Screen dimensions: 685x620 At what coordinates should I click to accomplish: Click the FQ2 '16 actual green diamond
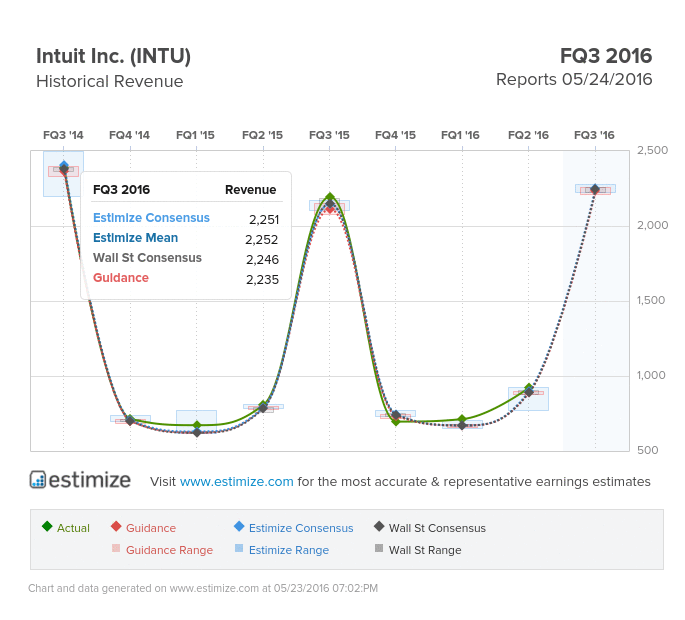pos(529,388)
